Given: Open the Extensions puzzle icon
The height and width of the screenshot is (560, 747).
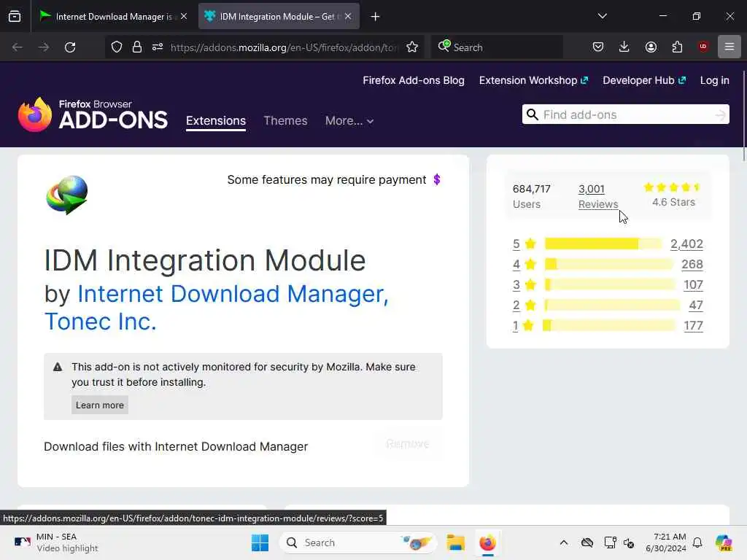Looking at the screenshot, I should (678, 47).
